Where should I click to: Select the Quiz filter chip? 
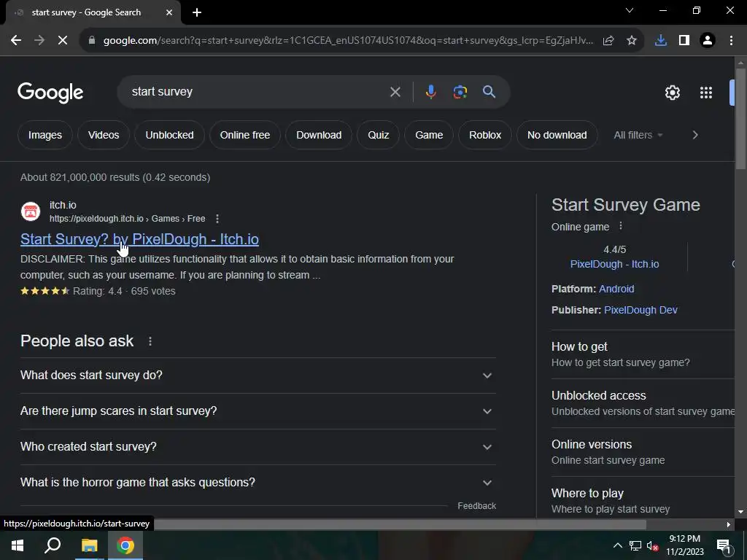click(379, 135)
